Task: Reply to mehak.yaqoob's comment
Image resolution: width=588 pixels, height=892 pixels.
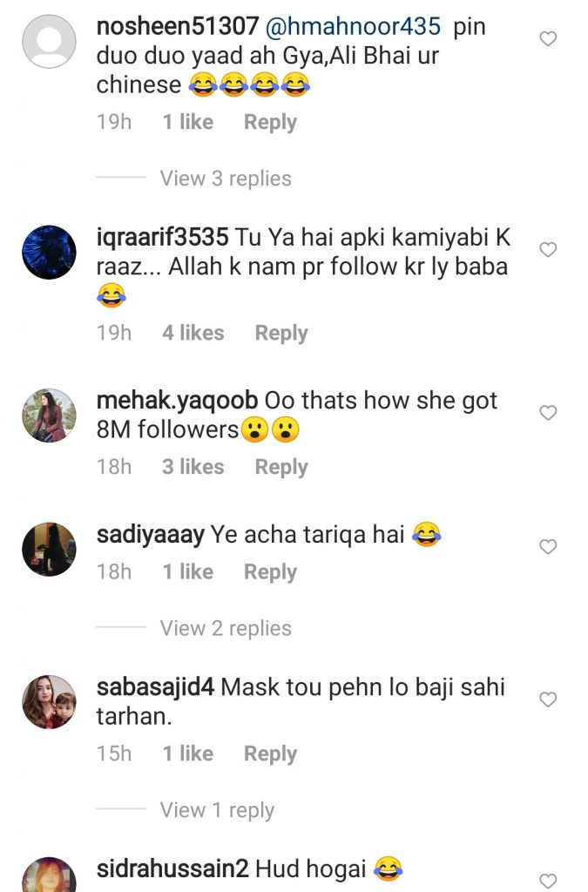Action: (280, 467)
